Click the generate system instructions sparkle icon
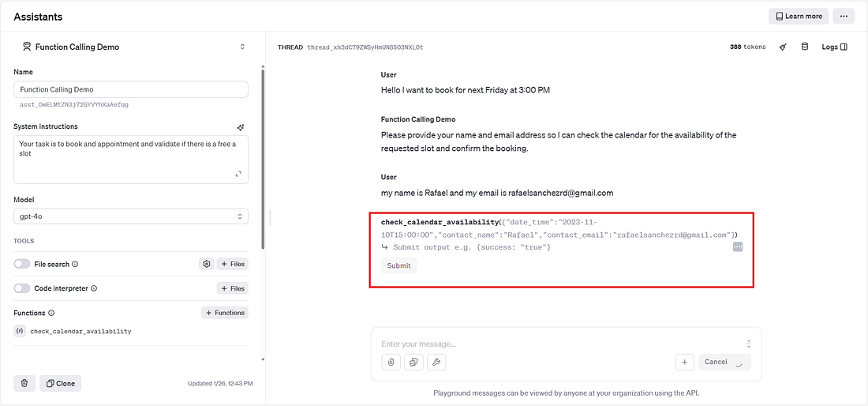The image size is (868, 406). coord(240,127)
